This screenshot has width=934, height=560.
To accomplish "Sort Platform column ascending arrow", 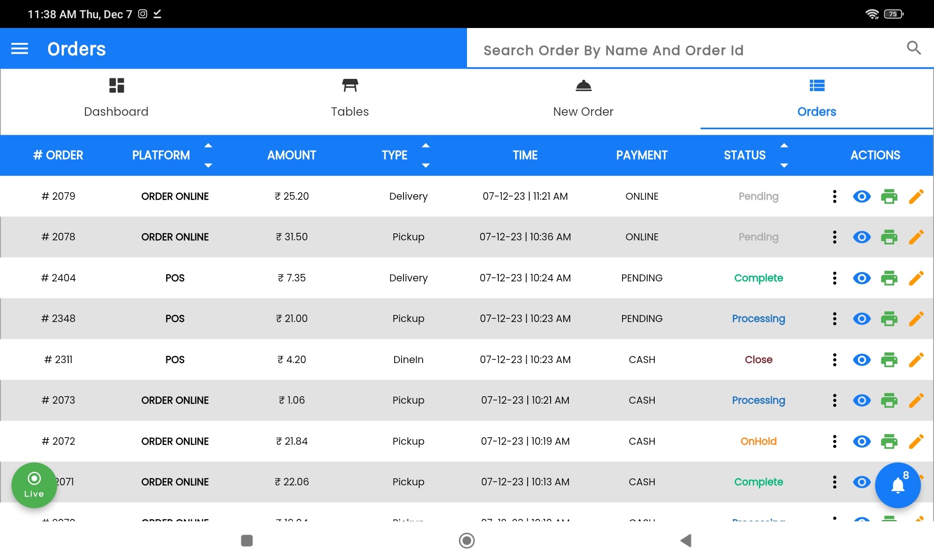I will coord(208,146).
